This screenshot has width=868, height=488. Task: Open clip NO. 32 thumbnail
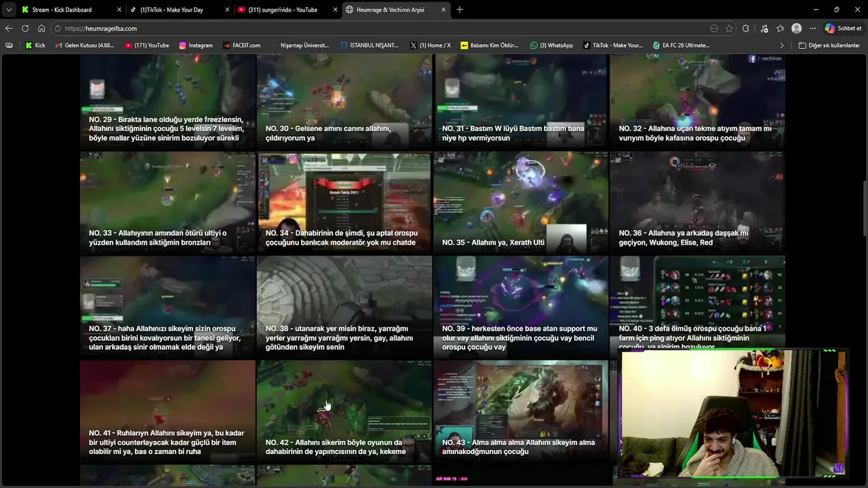click(697, 100)
